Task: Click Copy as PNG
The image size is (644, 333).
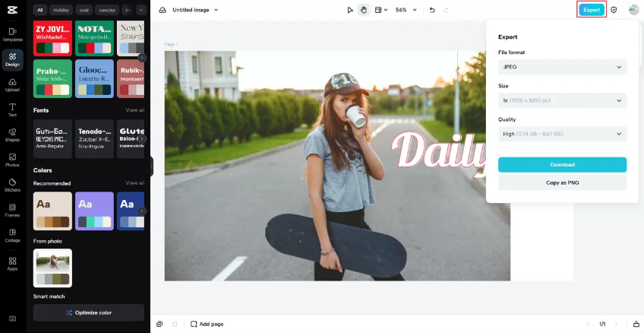Action: coord(562,182)
